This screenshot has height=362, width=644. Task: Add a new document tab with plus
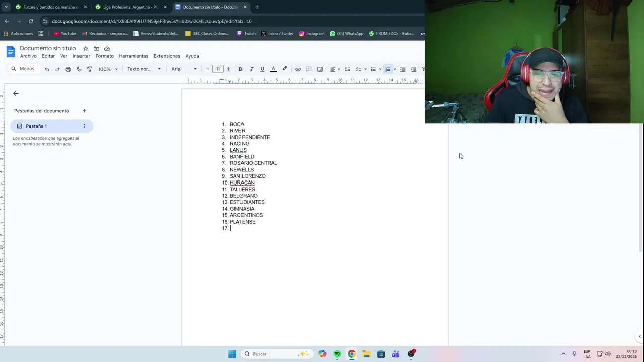[x=84, y=111]
